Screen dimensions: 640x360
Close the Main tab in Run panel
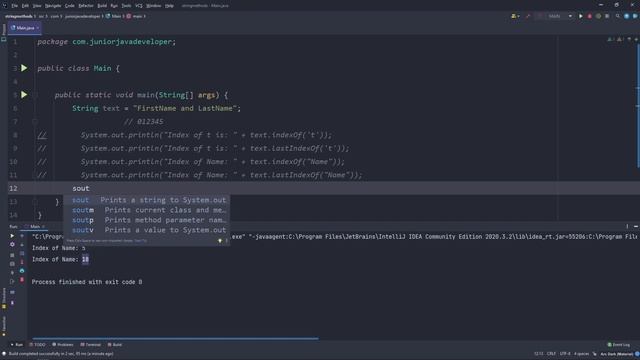[43, 227]
